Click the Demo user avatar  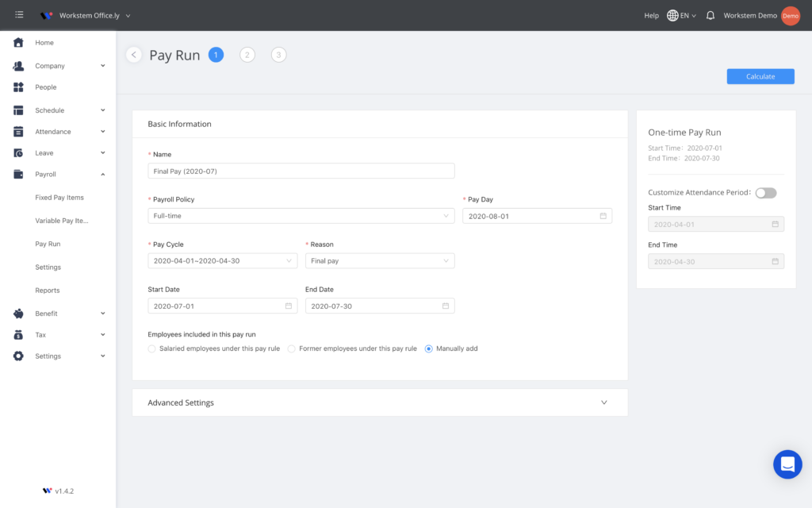(790, 15)
